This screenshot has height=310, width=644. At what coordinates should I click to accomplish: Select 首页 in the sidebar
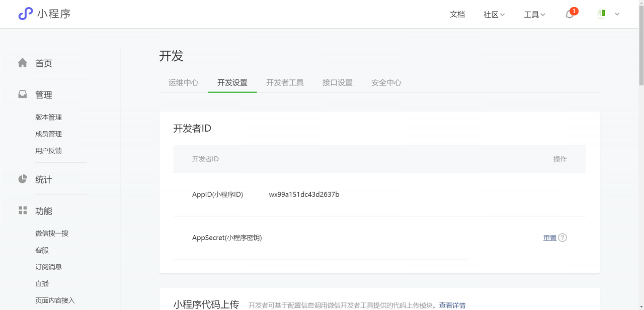(44, 63)
